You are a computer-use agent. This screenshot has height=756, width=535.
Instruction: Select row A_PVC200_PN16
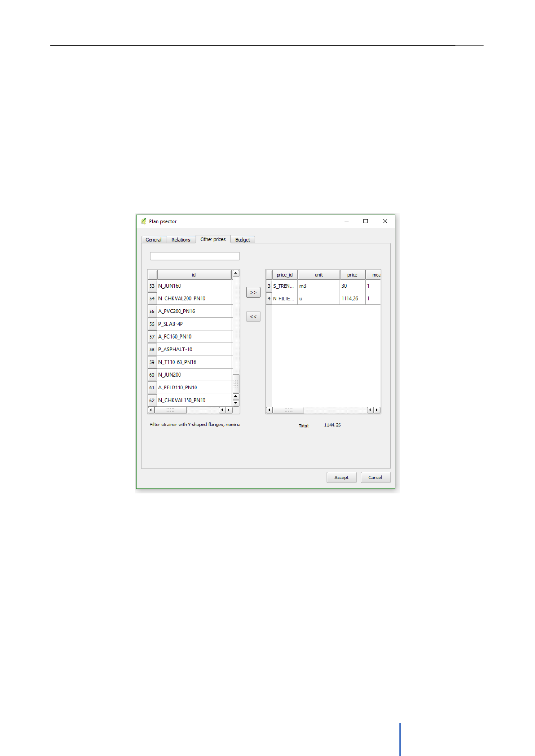pyautogui.click(x=194, y=311)
